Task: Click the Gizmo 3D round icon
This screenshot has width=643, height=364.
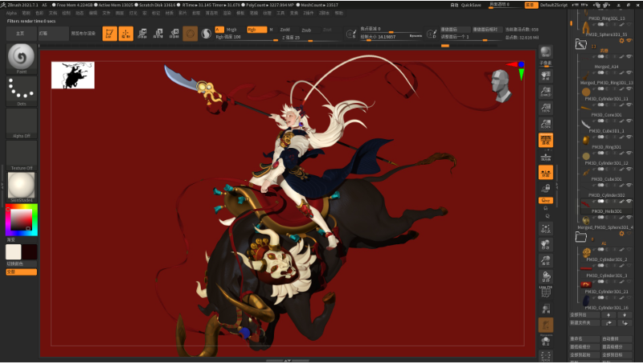Action: [x=190, y=33]
